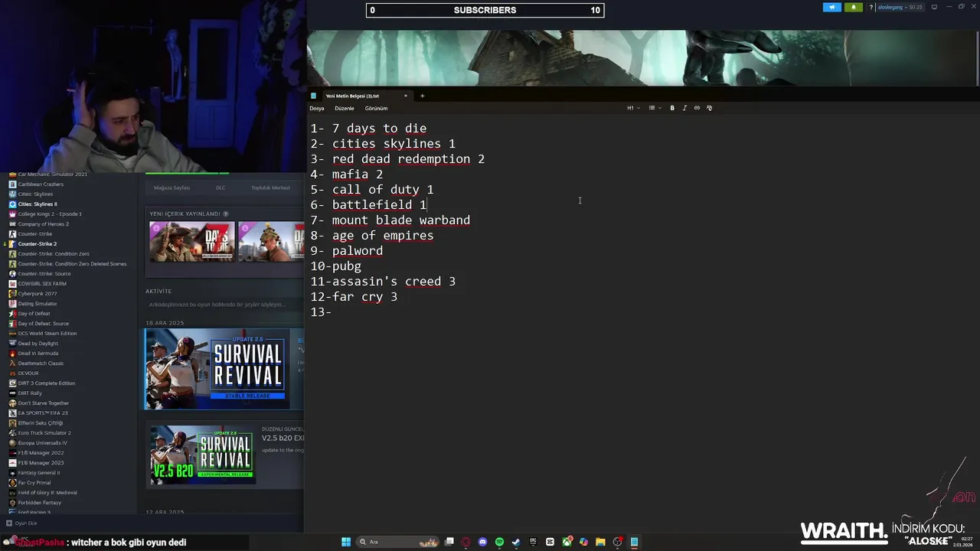
Task: Select Company of Heroes 2 in library
Action: coord(43,224)
